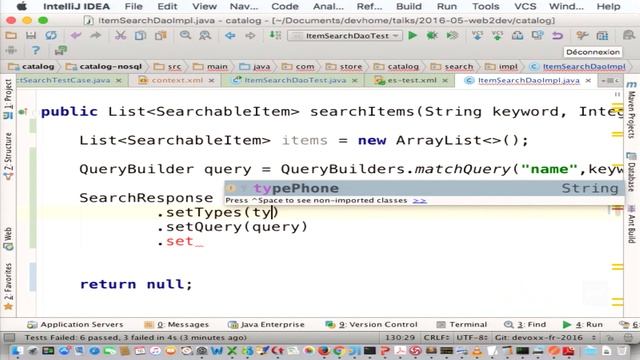Open Java Enterprise tool window
640x360 pixels.
[x=266, y=324]
